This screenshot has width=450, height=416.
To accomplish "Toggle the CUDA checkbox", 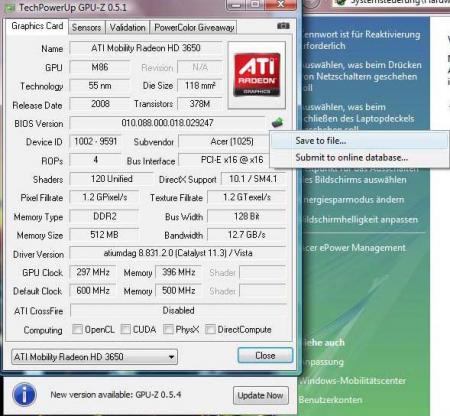I will (125, 329).
